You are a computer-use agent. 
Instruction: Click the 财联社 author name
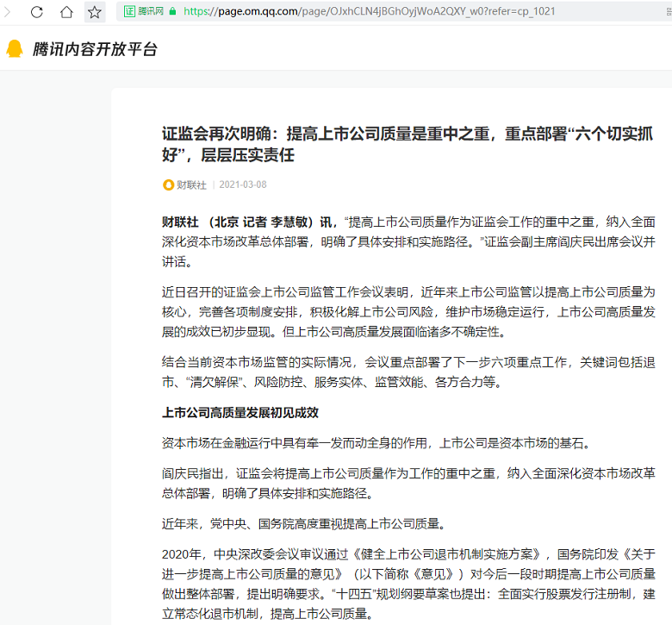tap(191, 184)
